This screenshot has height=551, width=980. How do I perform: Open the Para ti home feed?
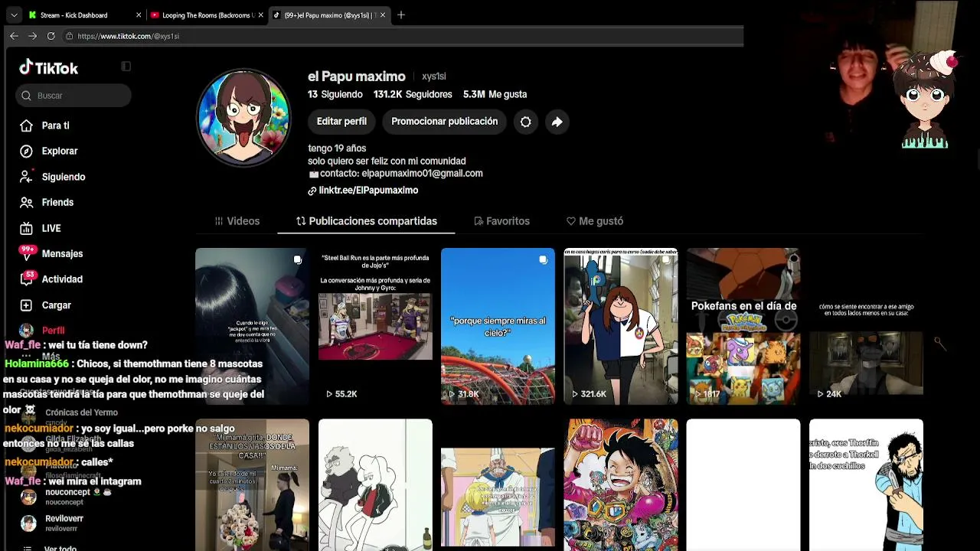click(55, 126)
